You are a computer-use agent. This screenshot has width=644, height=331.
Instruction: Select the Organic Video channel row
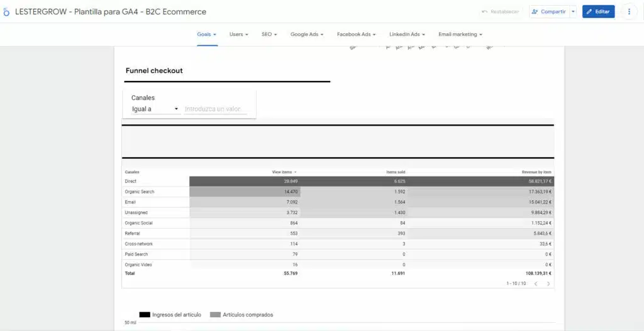click(338, 264)
